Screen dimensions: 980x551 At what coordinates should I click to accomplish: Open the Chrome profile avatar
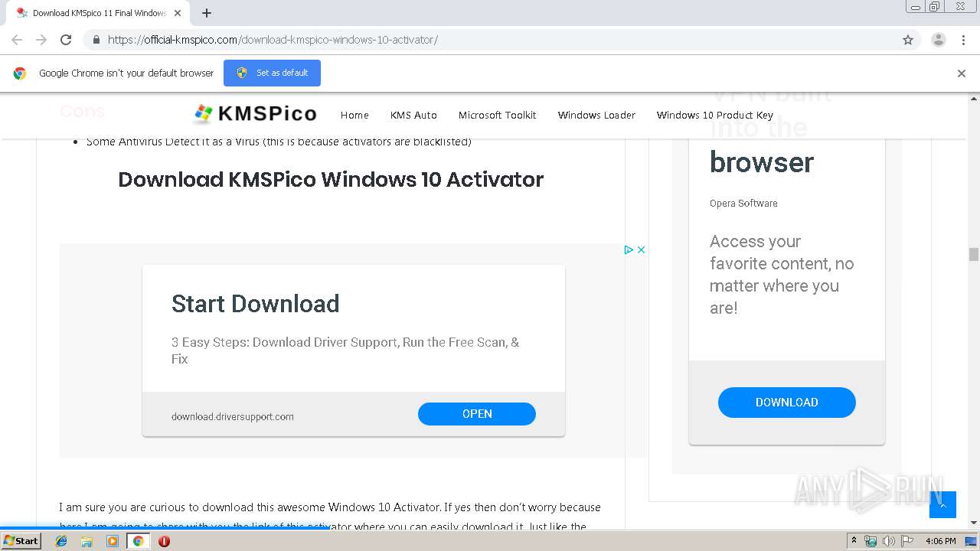[x=939, y=40]
